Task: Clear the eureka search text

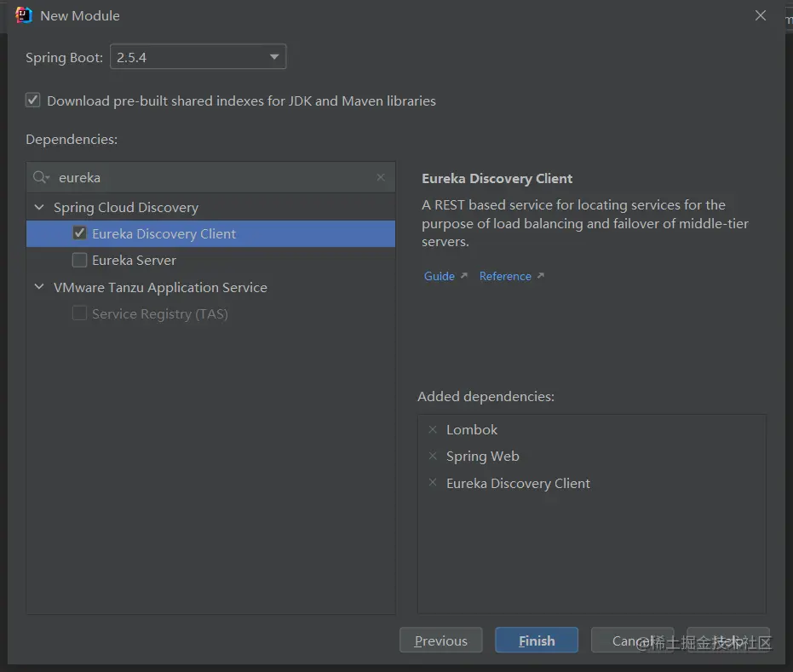Action: 381,177
